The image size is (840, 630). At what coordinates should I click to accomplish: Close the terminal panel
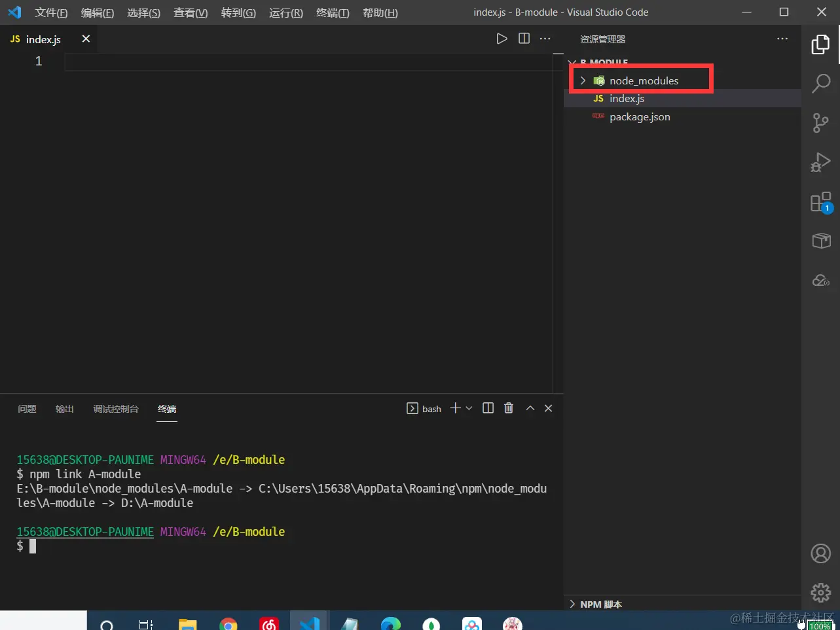pyautogui.click(x=549, y=408)
